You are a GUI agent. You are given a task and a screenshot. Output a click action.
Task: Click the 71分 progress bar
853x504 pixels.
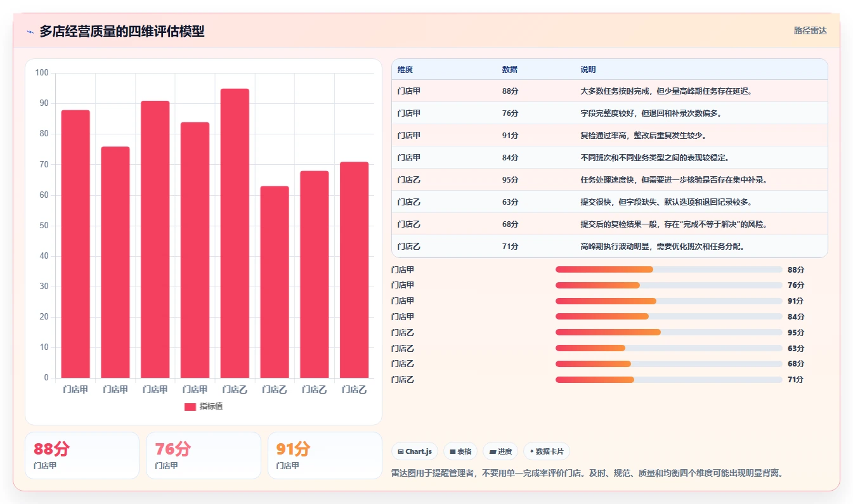click(668, 379)
